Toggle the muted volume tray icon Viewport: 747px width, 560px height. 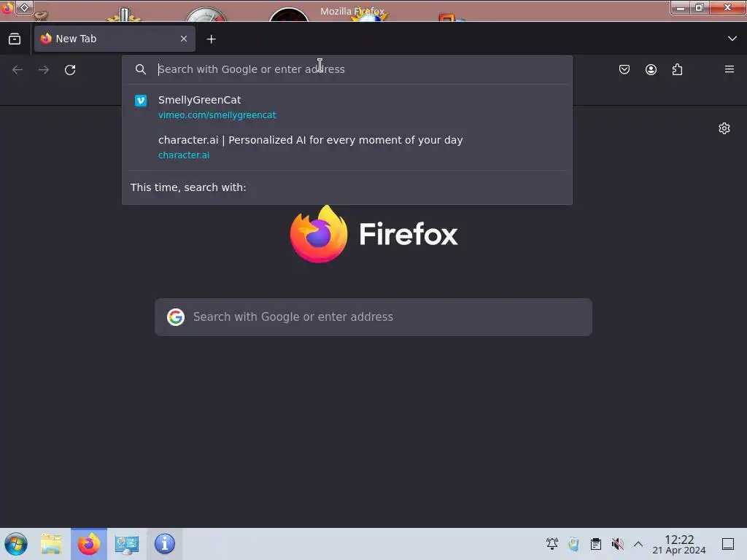pyautogui.click(x=617, y=544)
